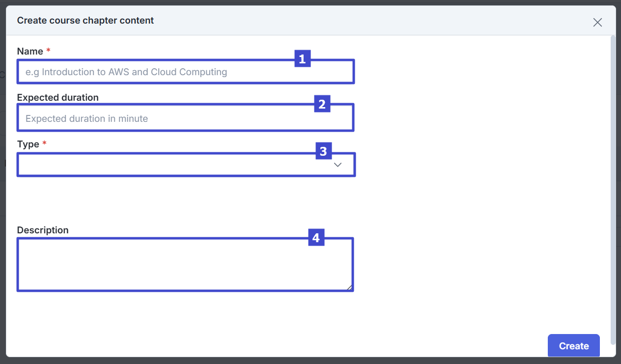
Task: Click the red asterisk beside Type
Action: pos(45,144)
